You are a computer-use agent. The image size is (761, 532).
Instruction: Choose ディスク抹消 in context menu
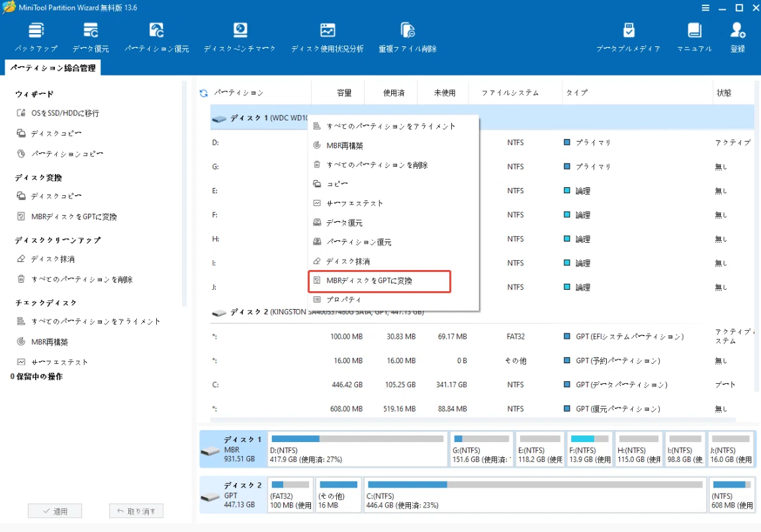point(393,261)
